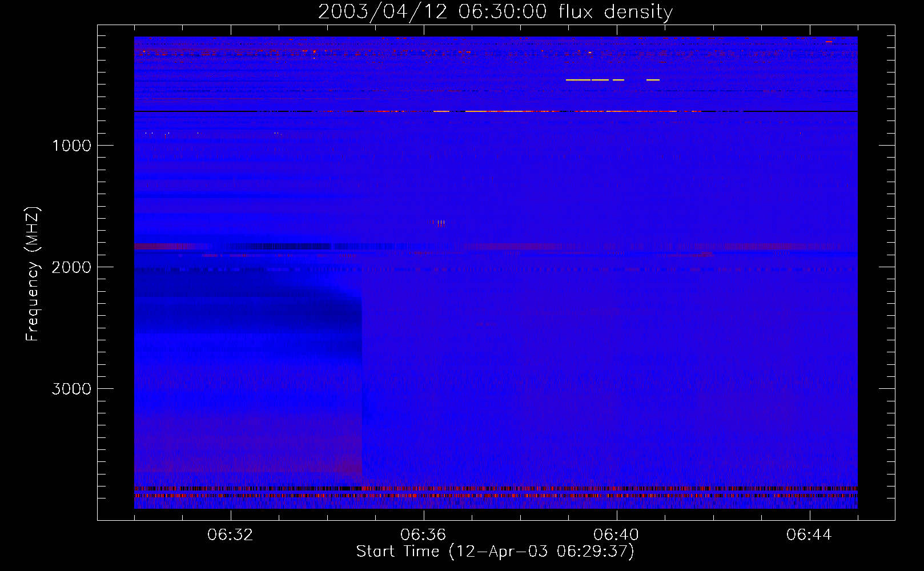Click the 3000 frequency tick label
Image resolution: width=924 pixels, height=571 pixels.
coord(71,389)
